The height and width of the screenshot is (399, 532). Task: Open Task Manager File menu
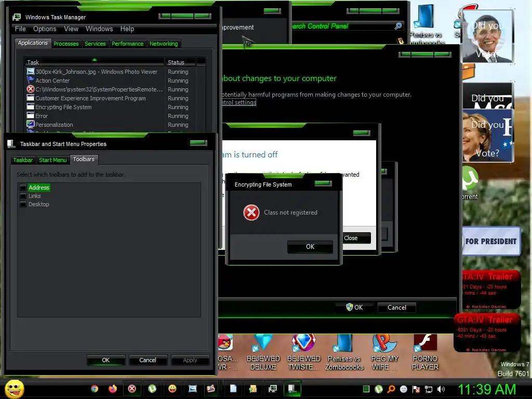[x=20, y=29]
